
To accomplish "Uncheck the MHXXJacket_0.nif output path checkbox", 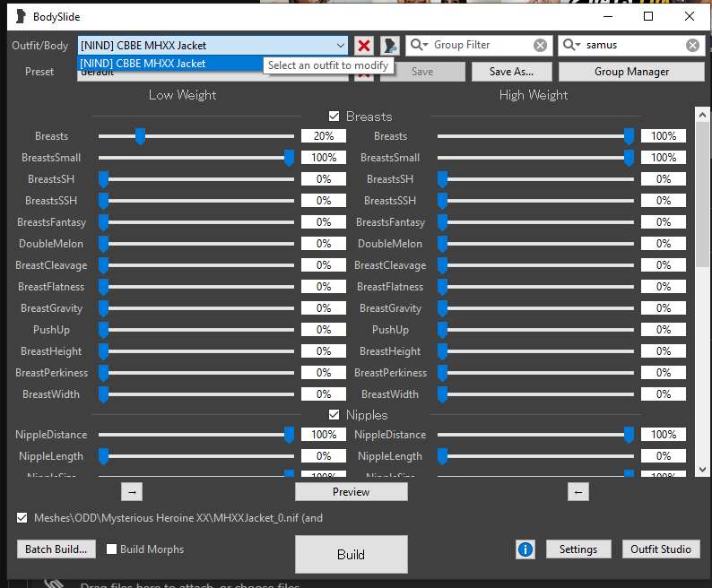I will (x=22, y=517).
